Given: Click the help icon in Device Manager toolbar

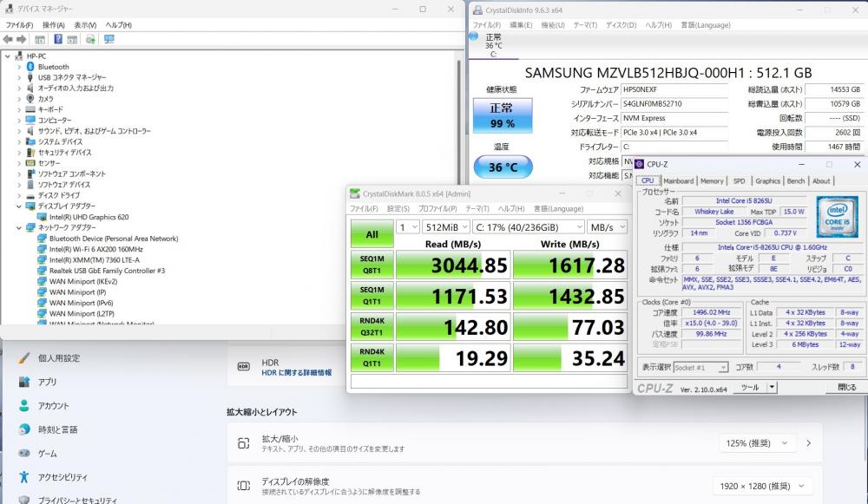Looking at the screenshot, I should 58,39.
